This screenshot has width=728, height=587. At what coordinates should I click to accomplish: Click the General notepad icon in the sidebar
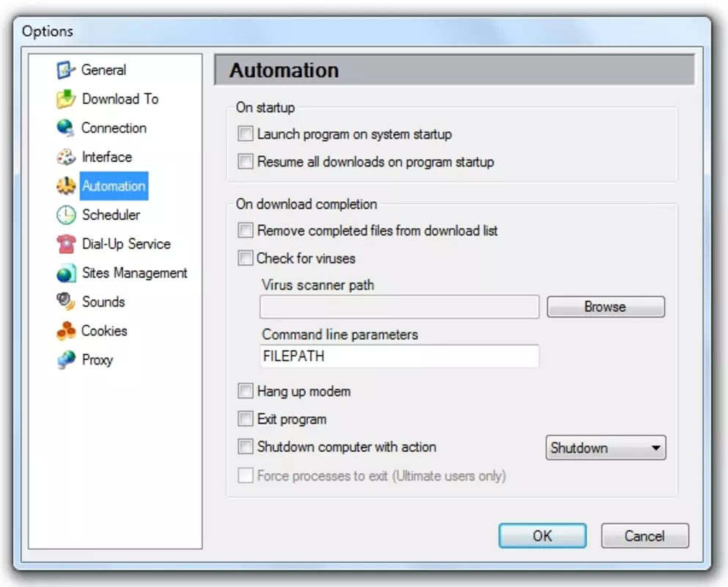(66, 70)
